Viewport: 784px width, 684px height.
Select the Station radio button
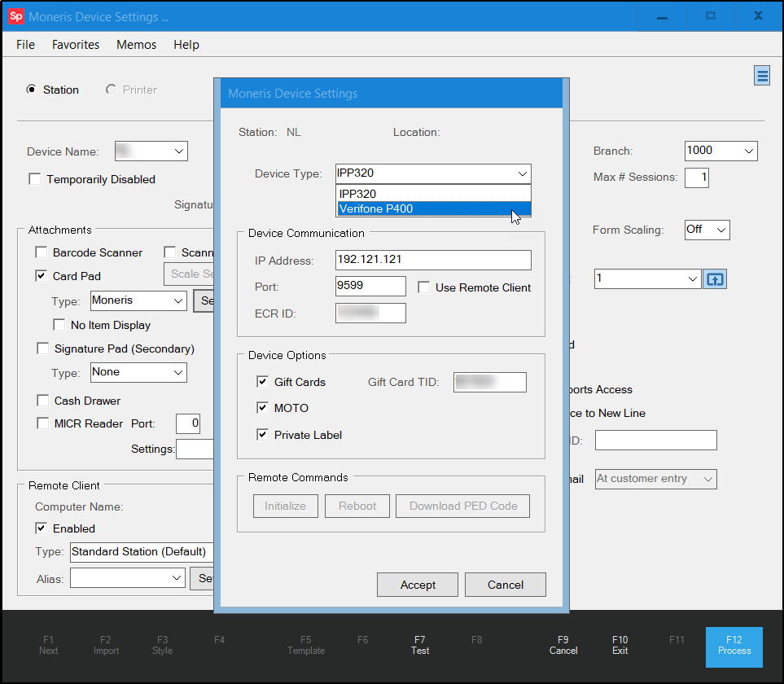click(x=32, y=90)
